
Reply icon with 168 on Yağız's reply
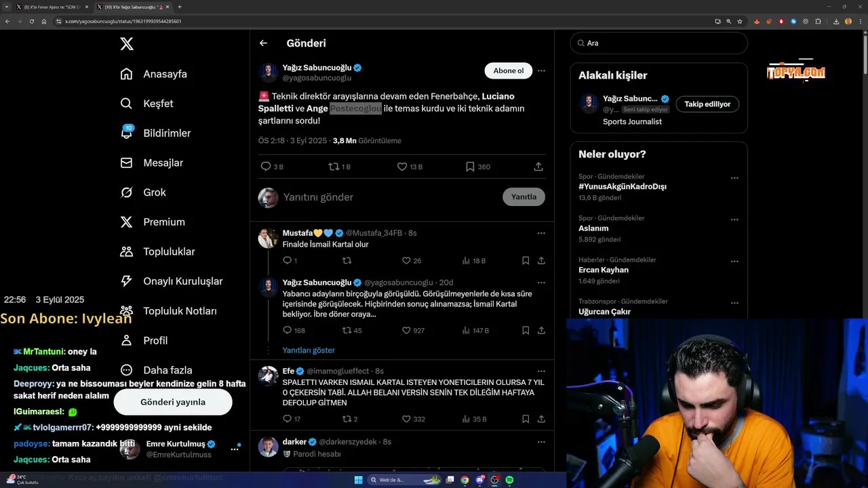[x=287, y=331]
